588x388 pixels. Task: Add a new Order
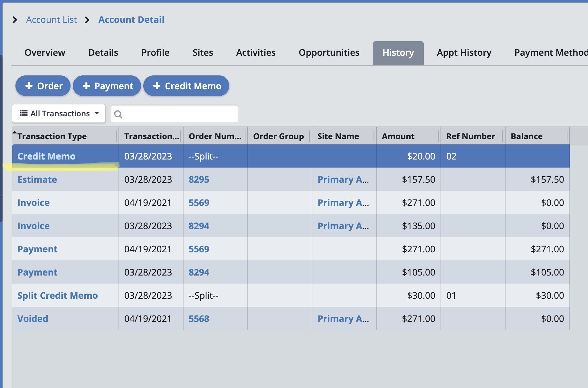pyautogui.click(x=43, y=86)
